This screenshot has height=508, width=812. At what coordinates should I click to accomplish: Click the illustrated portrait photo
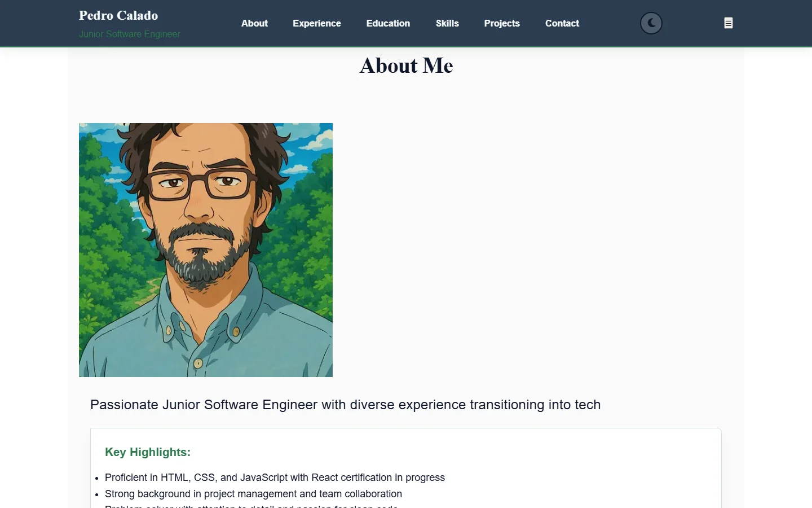[206, 249]
